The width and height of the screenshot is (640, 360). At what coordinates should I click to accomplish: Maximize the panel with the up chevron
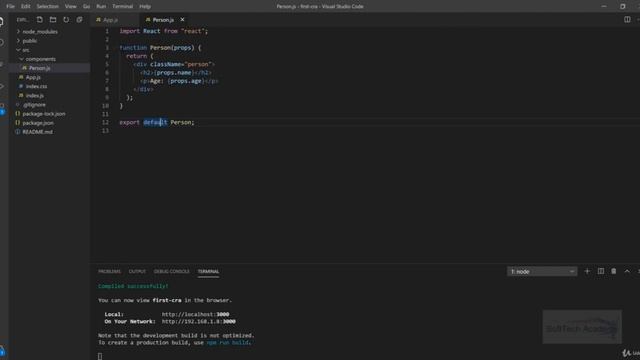(x=627, y=271)
